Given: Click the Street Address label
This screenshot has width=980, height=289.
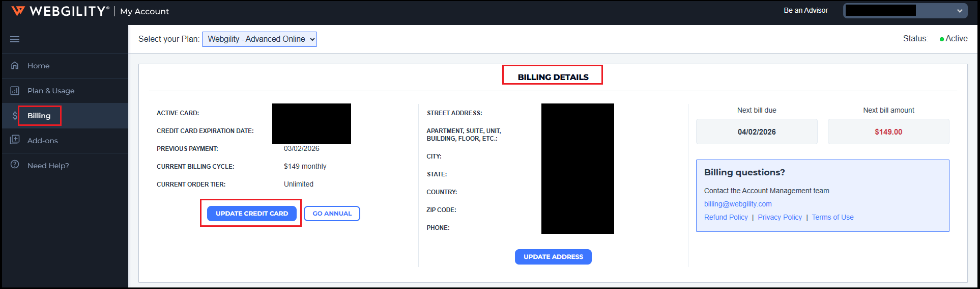Looking at the screenshot, I should 454,113.
